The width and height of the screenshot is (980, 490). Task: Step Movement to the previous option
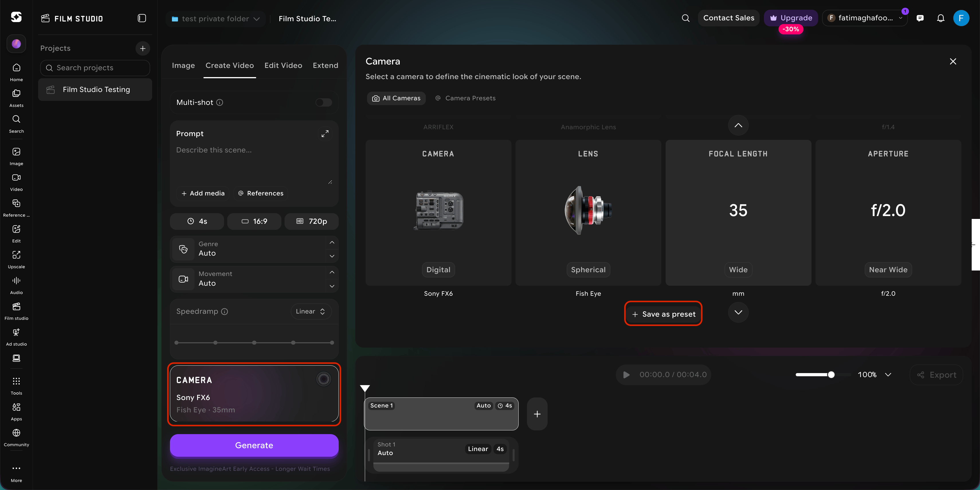pyautogui.click(x=332, y=273)
